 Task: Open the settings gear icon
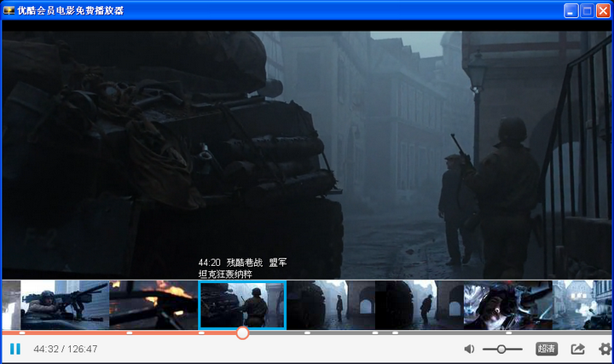[605, 349]
